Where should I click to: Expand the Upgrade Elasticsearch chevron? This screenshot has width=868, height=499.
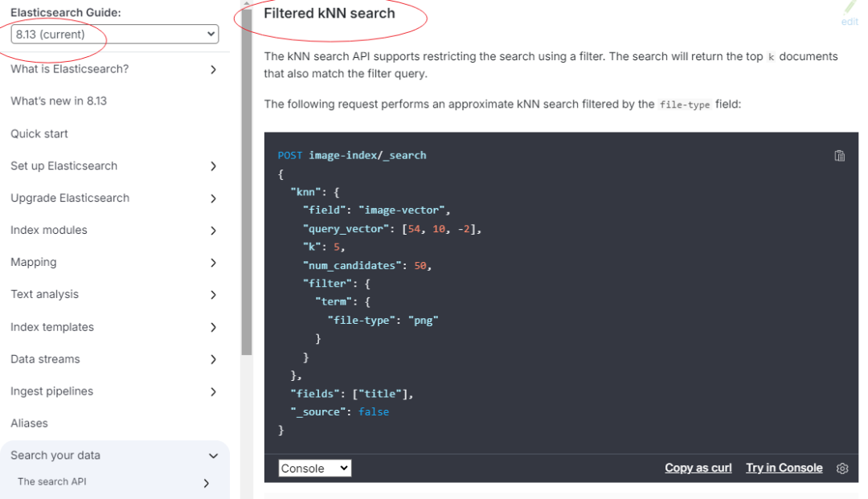pyautogui.click(x=213, y=198)
